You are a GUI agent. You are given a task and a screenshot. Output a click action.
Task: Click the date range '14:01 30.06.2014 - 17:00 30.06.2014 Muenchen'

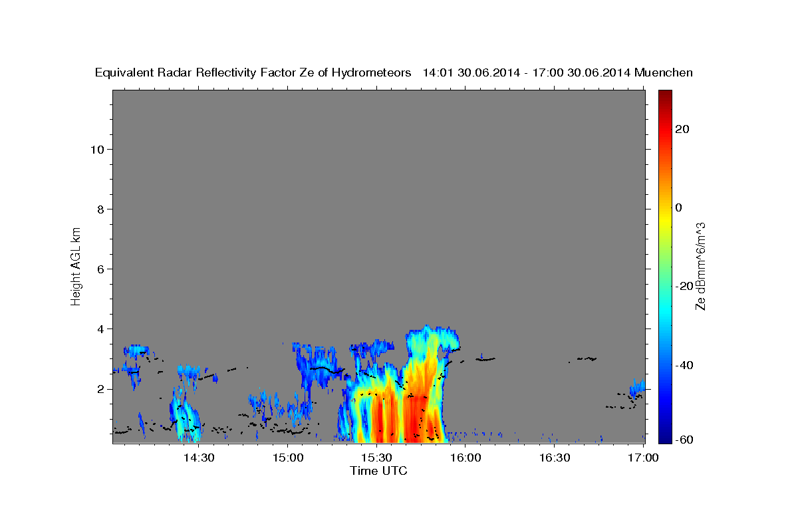click(x=558, y=72)
